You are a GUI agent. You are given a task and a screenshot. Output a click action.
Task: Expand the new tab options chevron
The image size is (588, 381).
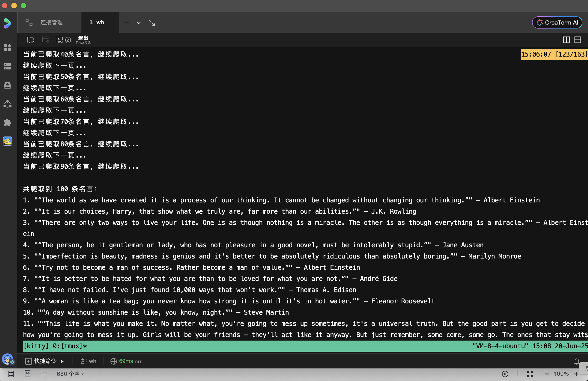(x=139, y=23)
